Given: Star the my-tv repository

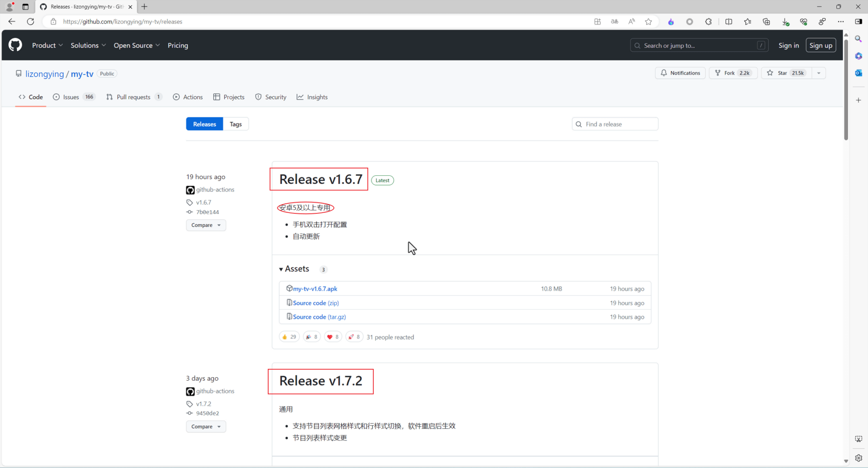Looking at the screenshot, I should pyautogui.click(x=786, y=73).
